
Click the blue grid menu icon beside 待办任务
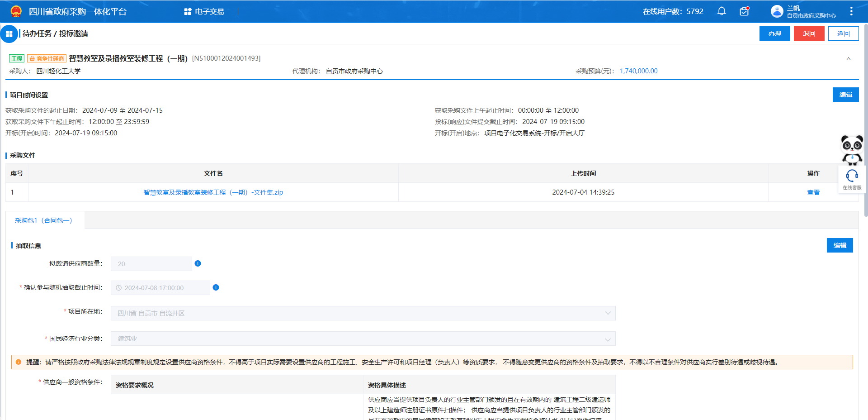coord(9,34)
